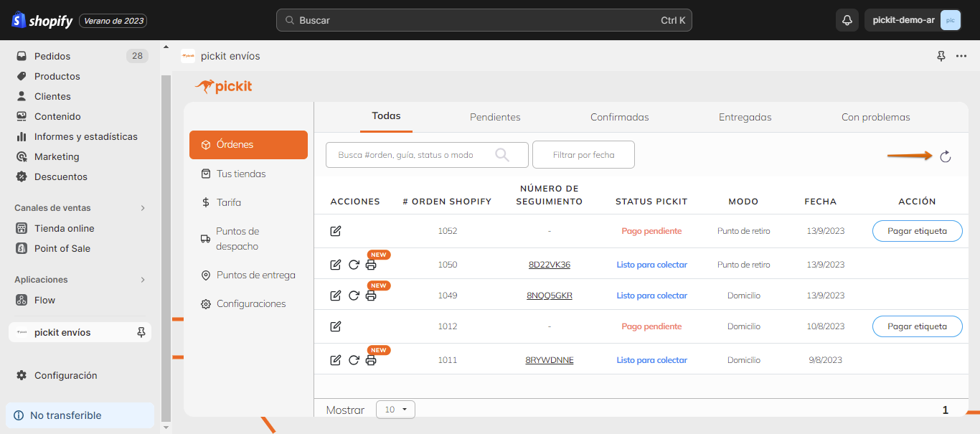Click the refresh orders icon at top right
The image size is (980, 434).
point(945,157)
